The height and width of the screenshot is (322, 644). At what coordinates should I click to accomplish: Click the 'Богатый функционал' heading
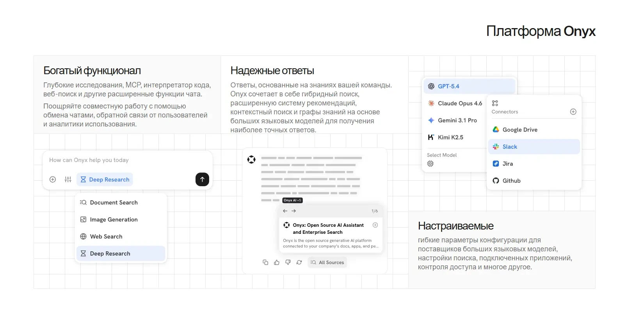point(92,71)
